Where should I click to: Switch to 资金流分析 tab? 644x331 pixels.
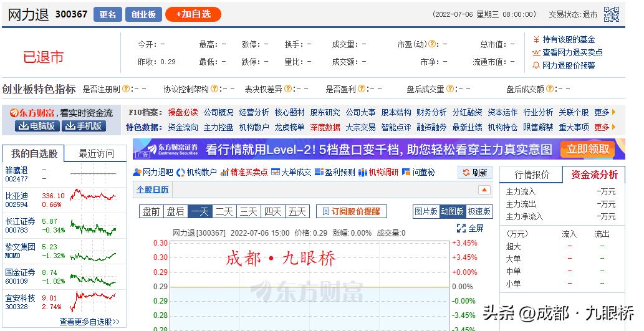[x=594, y=175]
